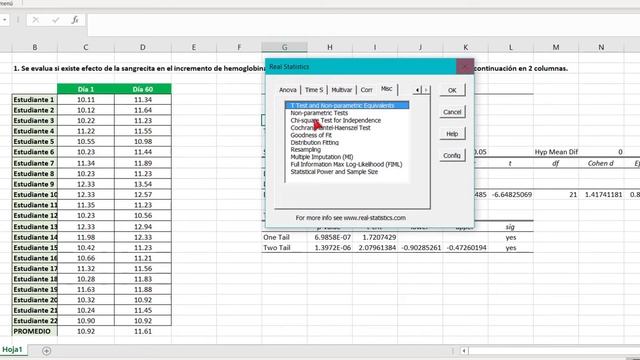Switch to the Time S tab
Screen dimensions: 640x360
click(314, 90)
